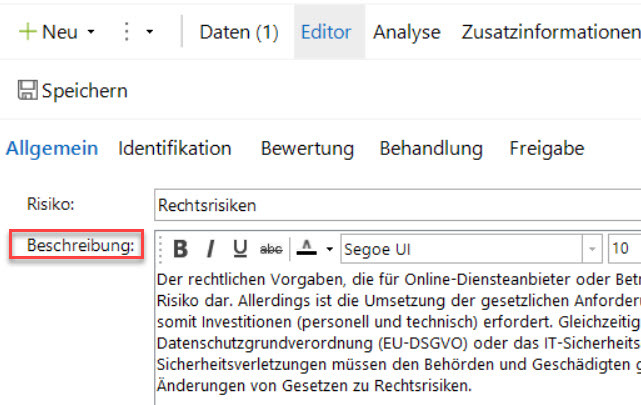Switch to the Daten (1) tab
Screen dimensions: 641x405
coord(239,32)
